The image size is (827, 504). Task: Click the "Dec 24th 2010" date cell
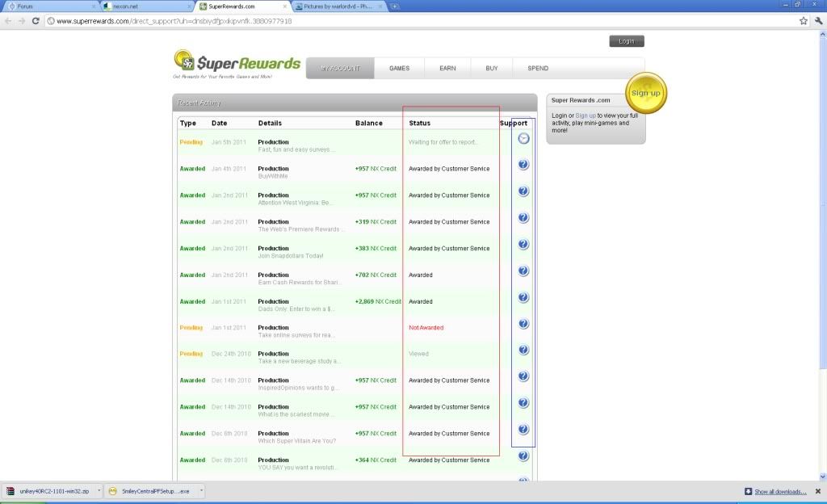[231, 354]
